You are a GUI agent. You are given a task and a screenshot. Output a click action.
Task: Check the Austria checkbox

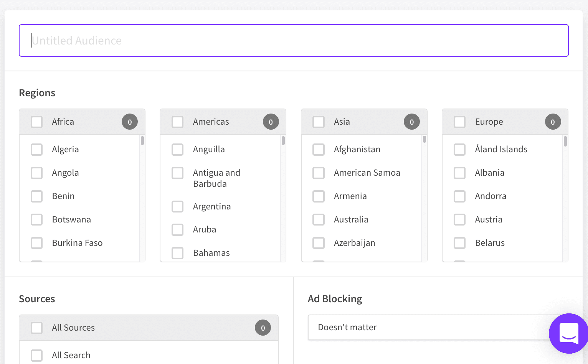pyautogui.click(x=460, y=220)
